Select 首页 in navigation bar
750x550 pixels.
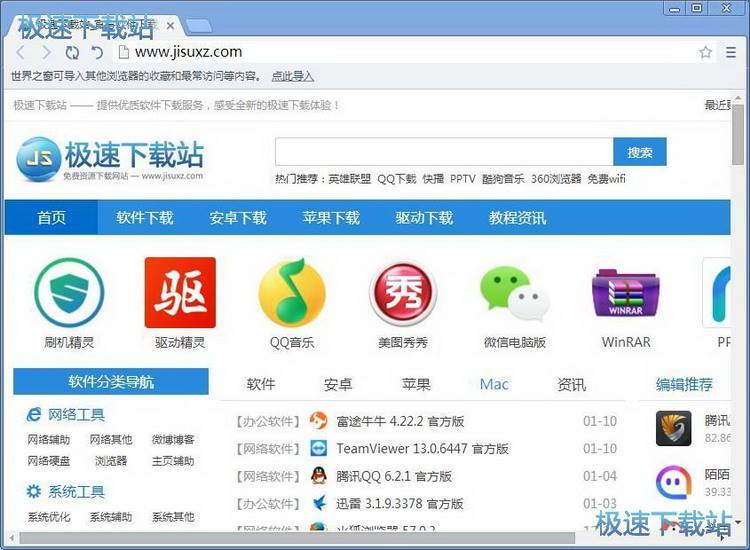point(52,218)
